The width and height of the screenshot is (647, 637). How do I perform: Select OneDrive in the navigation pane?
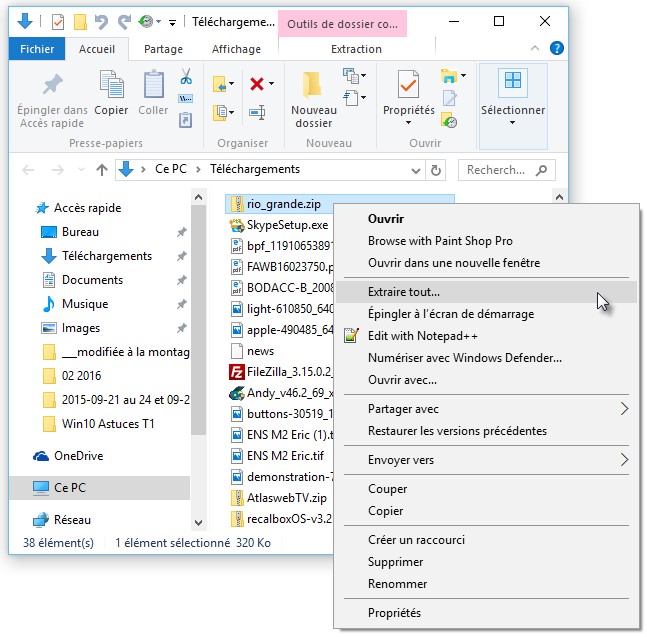coord(78,456)
